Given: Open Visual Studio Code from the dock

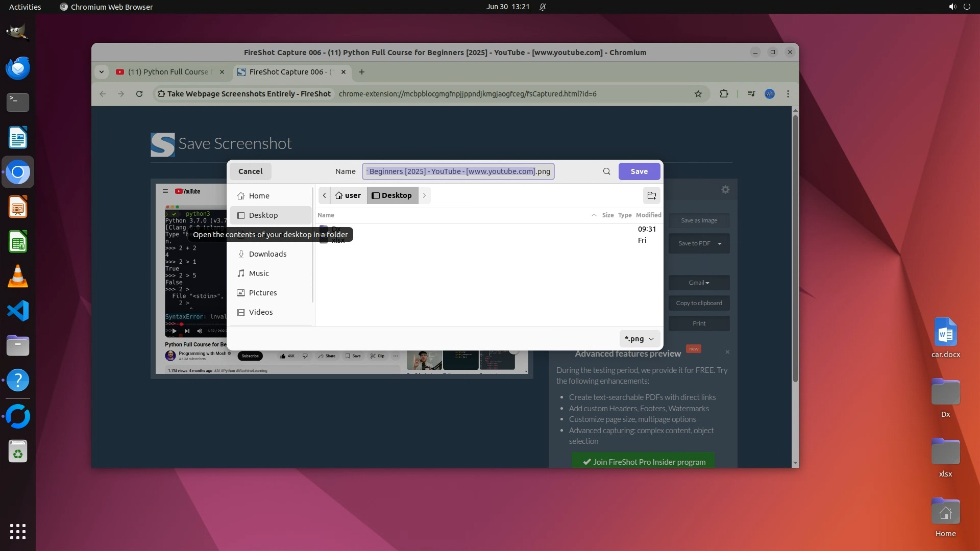Looking at the screenshot, I should pyautogui.click(x=18, y=311).
